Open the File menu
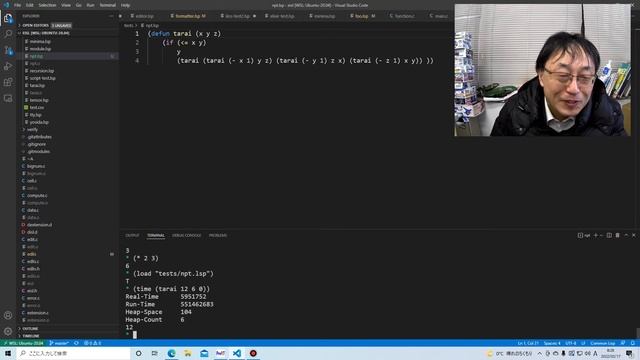The image size is (640, 360). tap(17, 5)
